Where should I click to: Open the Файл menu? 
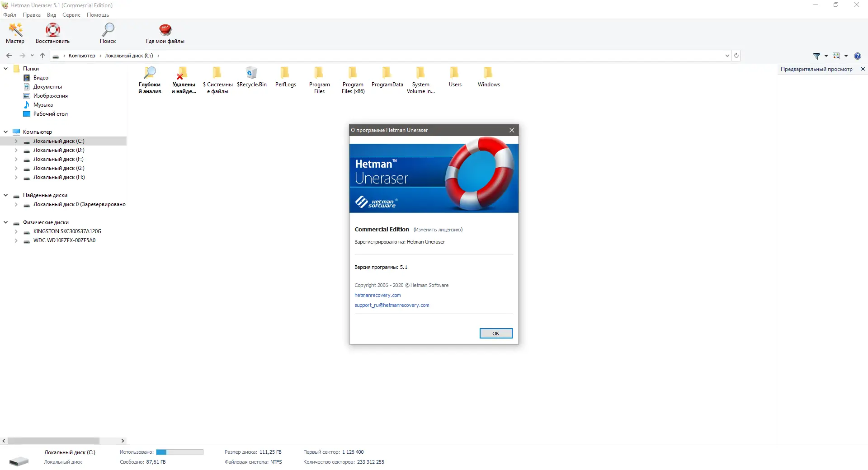(x=9, y=15)
